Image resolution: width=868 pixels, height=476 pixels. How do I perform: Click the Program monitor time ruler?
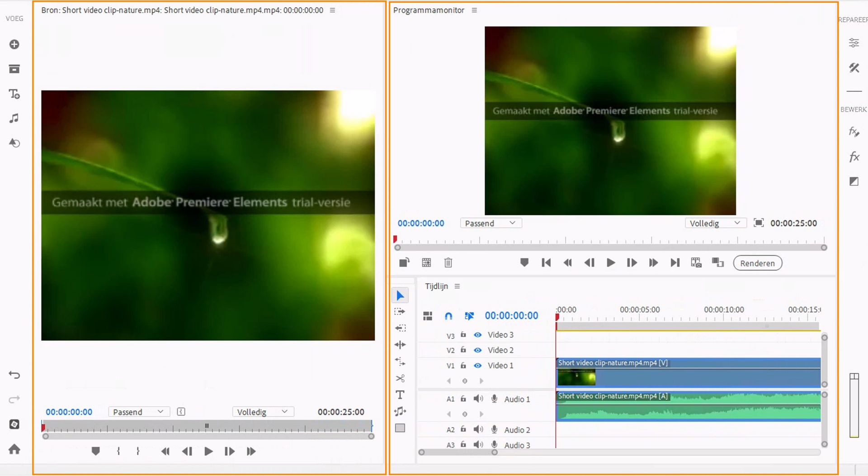point(609,240)
